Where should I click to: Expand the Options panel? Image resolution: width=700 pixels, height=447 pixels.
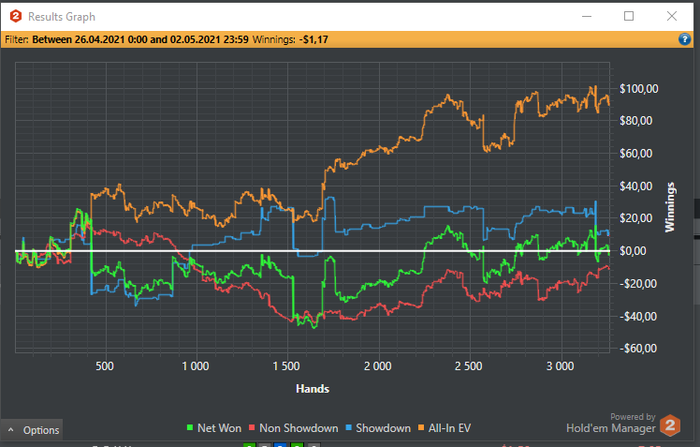coord(32,430)
